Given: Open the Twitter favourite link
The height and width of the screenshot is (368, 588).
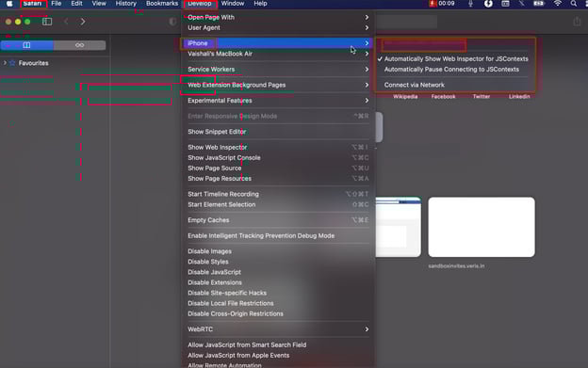Looking at the screenshot, I should tap(482, 97).
